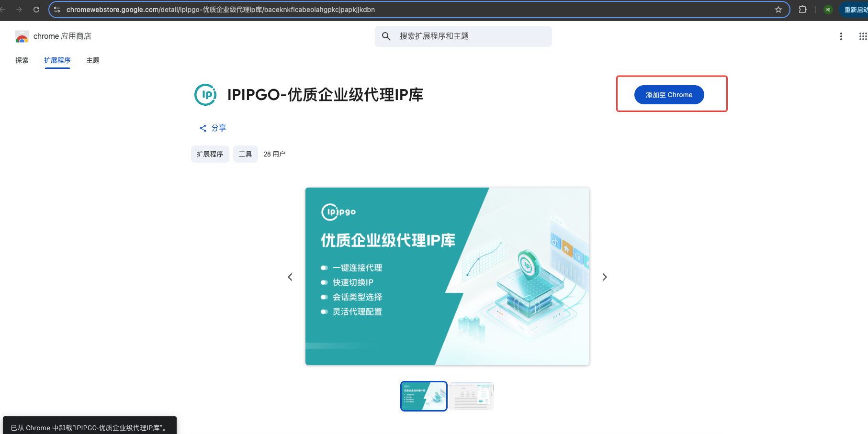Open the 主题 tab
The image size is (868, 434).
pyautogui.click(x=92, y=60)
